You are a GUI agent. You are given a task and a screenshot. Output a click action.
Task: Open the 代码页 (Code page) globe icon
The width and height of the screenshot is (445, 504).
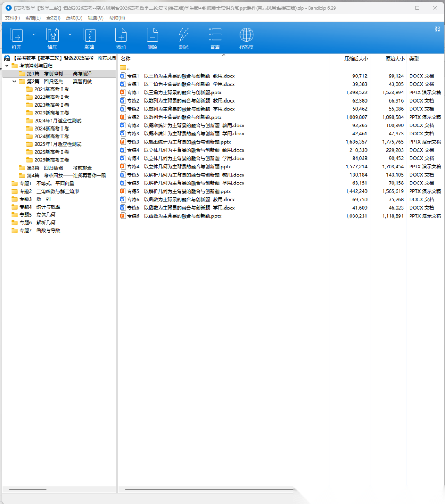point(246,35)
